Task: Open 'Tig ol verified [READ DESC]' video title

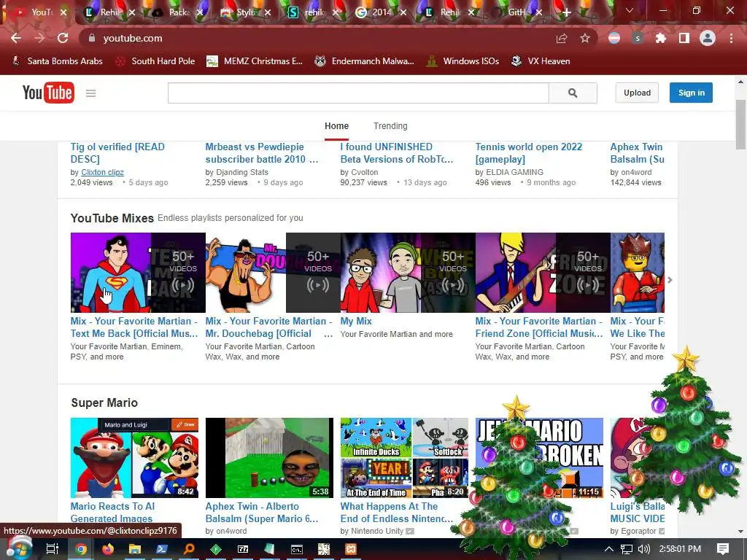Action: [x=117, y=153]
